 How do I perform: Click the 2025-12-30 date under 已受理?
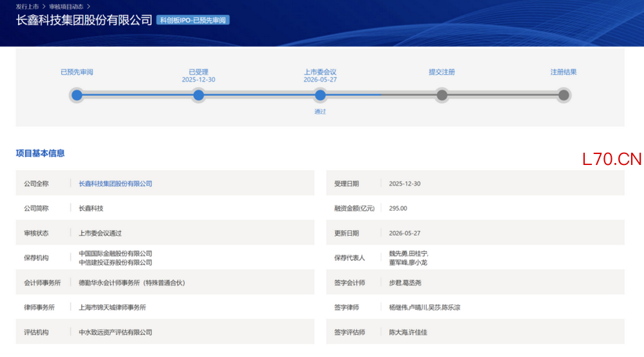coord(198,80)
